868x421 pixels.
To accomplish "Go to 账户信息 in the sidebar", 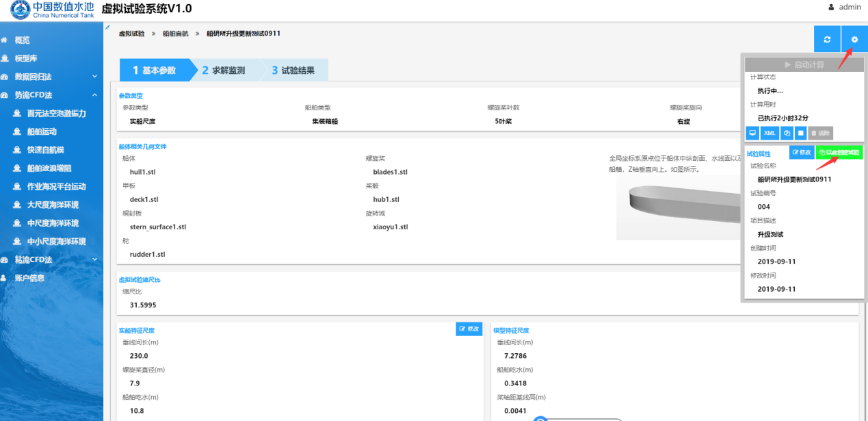I will click(29, 278).
